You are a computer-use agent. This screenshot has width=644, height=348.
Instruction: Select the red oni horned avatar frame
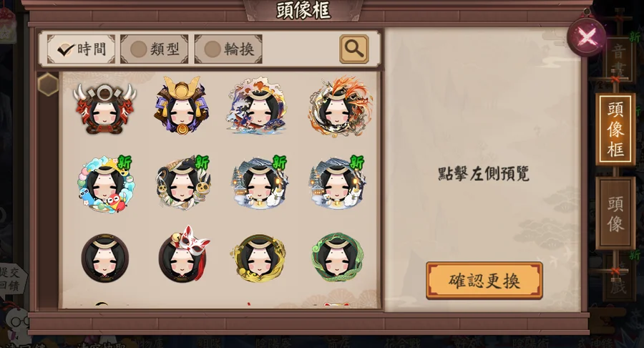click(104, 108)
